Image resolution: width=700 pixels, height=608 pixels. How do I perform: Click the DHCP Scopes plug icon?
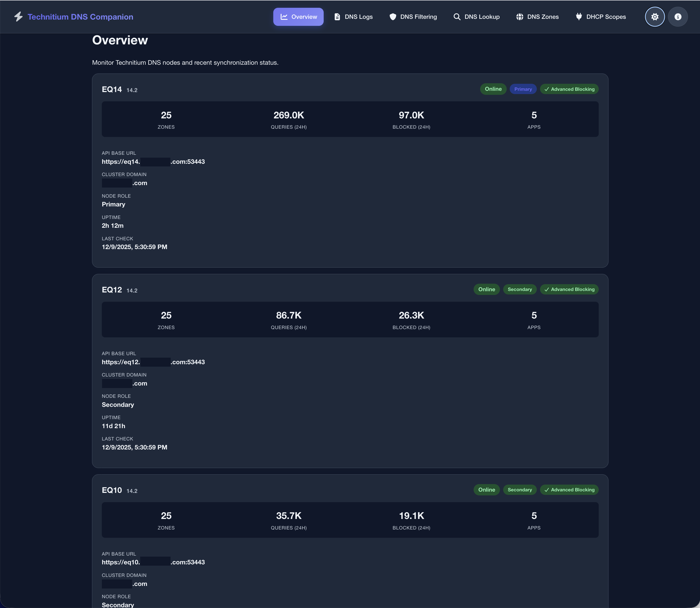pyautogui.click(x=579, y=17)
